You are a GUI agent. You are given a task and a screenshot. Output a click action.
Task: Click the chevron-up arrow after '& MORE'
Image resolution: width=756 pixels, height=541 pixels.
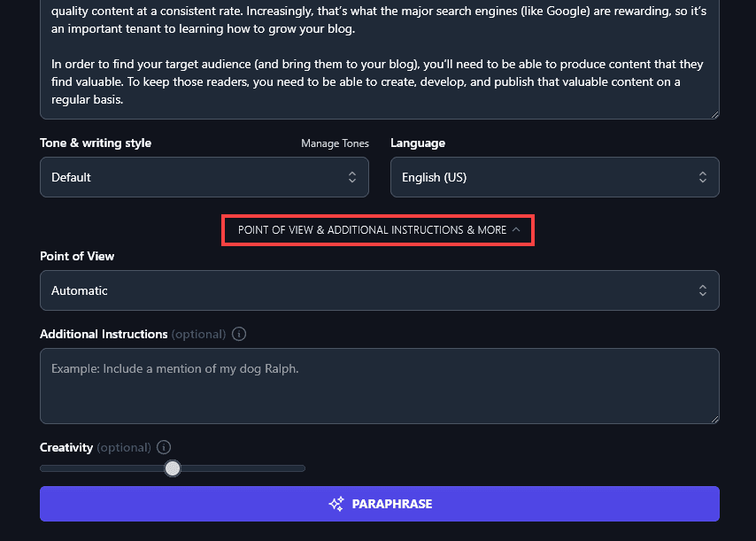coord(516,230)
